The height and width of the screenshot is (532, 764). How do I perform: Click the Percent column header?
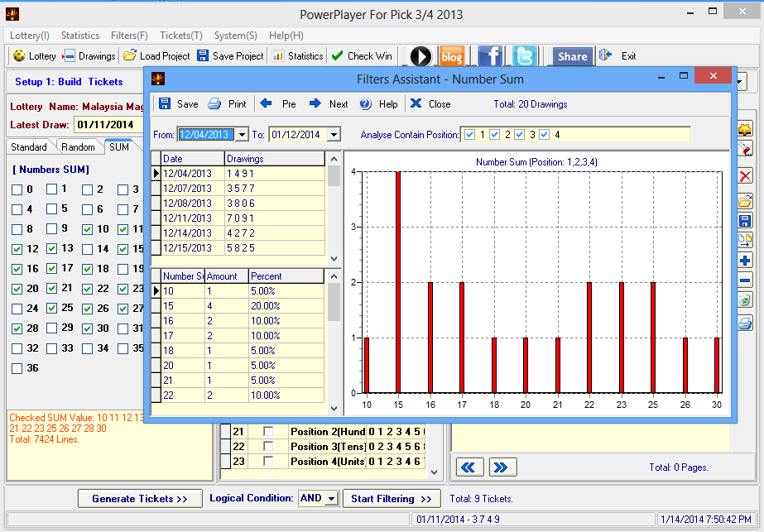[x=286, y=276]
